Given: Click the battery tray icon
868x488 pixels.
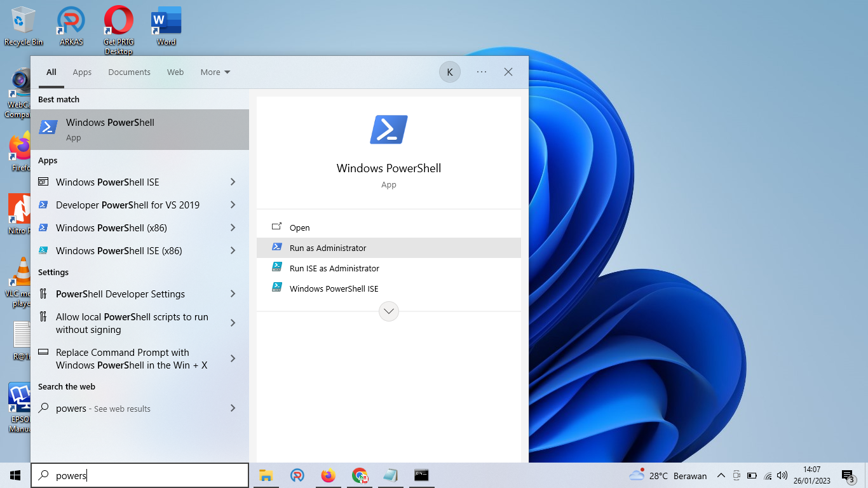Looking at the screenshot, I should (752, 475).
